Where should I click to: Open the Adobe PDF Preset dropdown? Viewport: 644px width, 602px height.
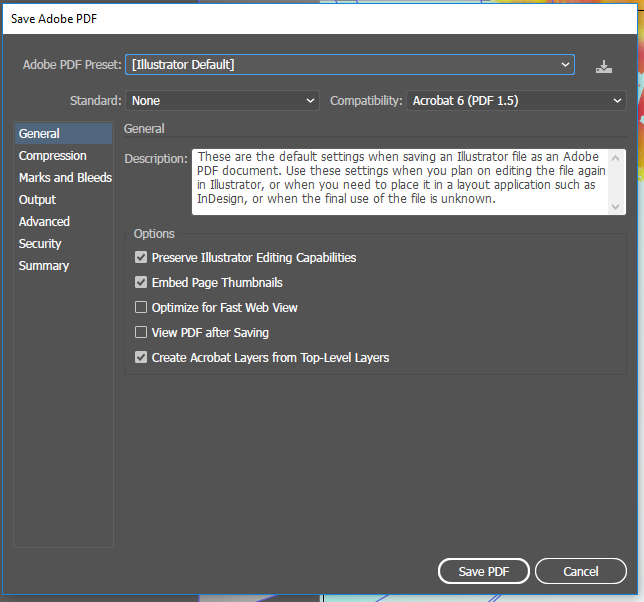[x=350, y=64]
